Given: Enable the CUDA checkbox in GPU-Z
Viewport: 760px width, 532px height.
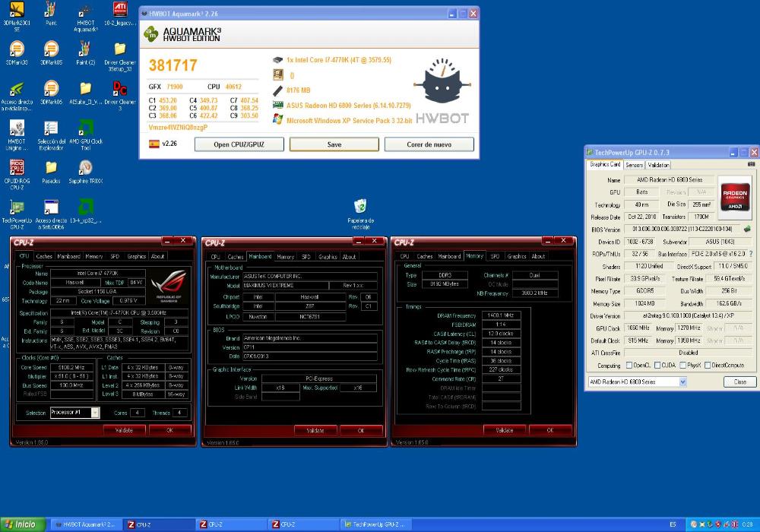Looking at the screenshot, I should (x=657, y=366).
